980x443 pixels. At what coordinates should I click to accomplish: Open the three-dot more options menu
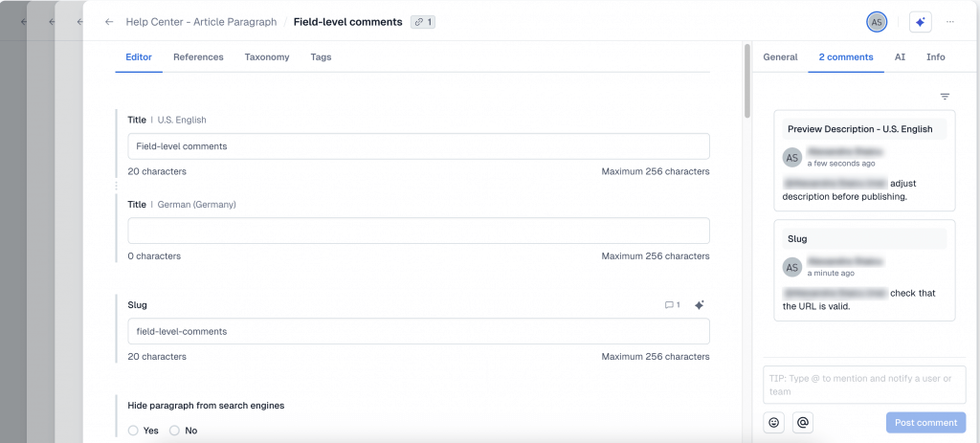click(x=950, y=22)
